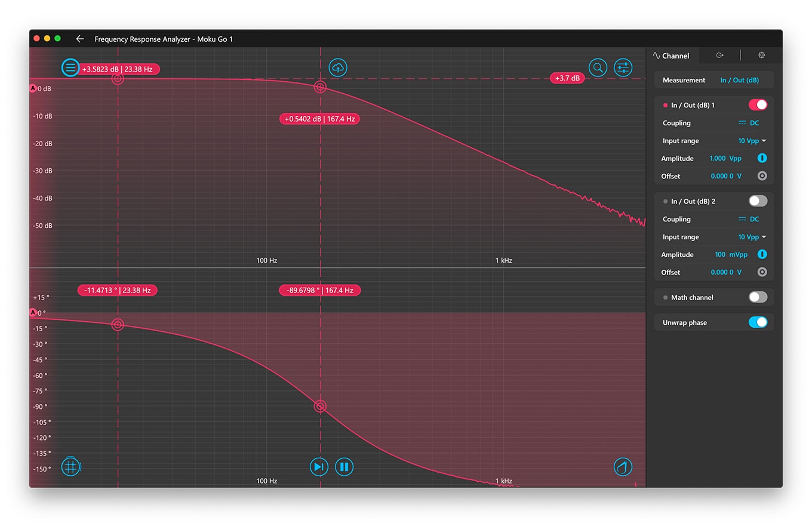
Task: Pause the running frequency sweep
Action: coord(344,467)
